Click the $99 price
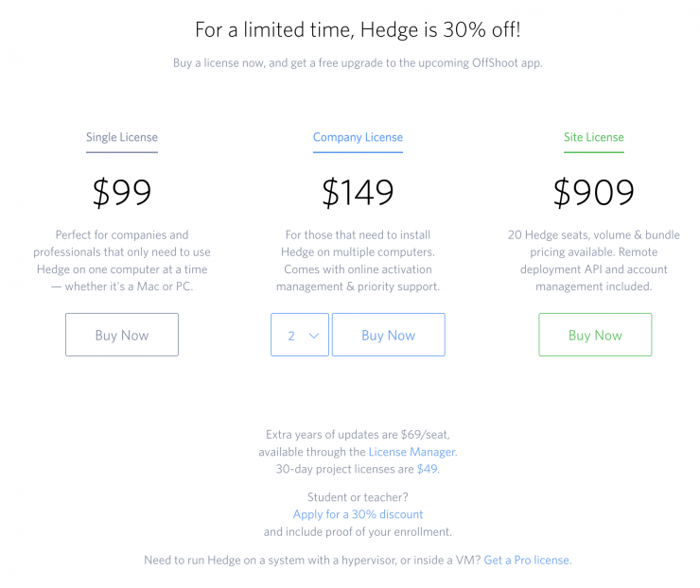This screenshot has width=700, height=588. tap(122, 193)
